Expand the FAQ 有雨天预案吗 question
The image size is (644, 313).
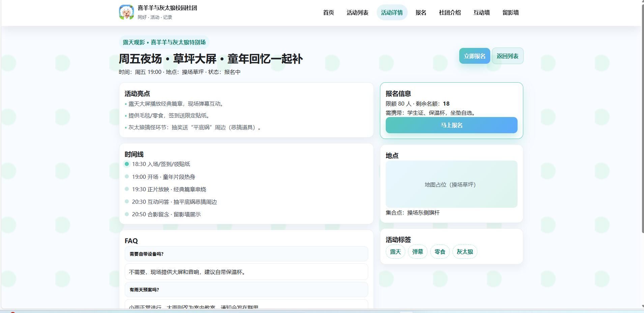tap(246, 289)
